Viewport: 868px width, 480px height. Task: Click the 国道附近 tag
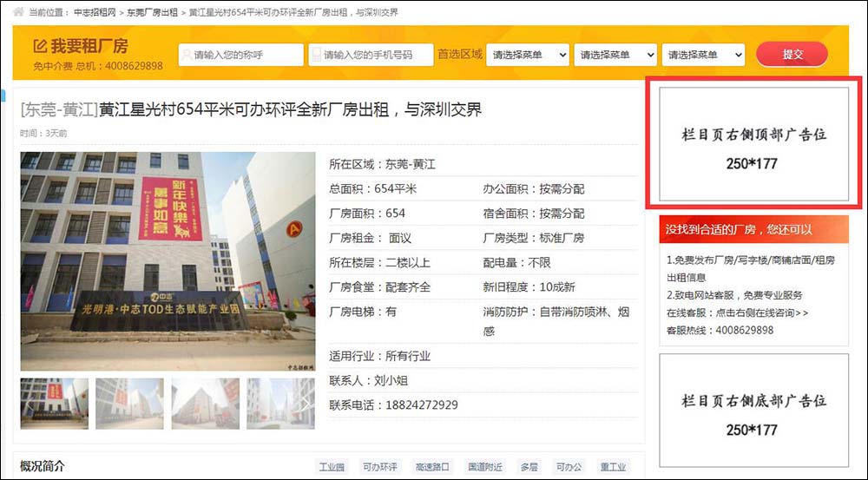click(x=485, y=467)
